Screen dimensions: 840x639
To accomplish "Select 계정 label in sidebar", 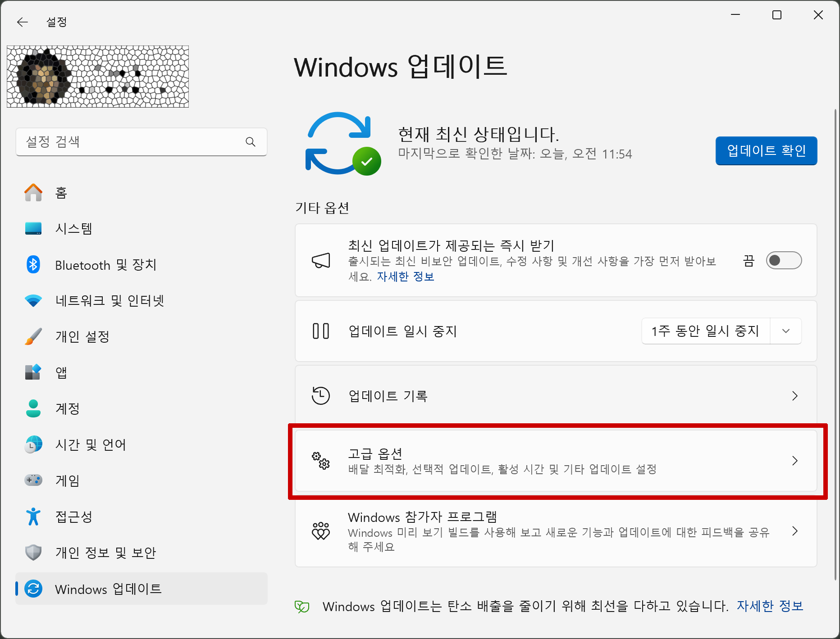I will [68, 408].
